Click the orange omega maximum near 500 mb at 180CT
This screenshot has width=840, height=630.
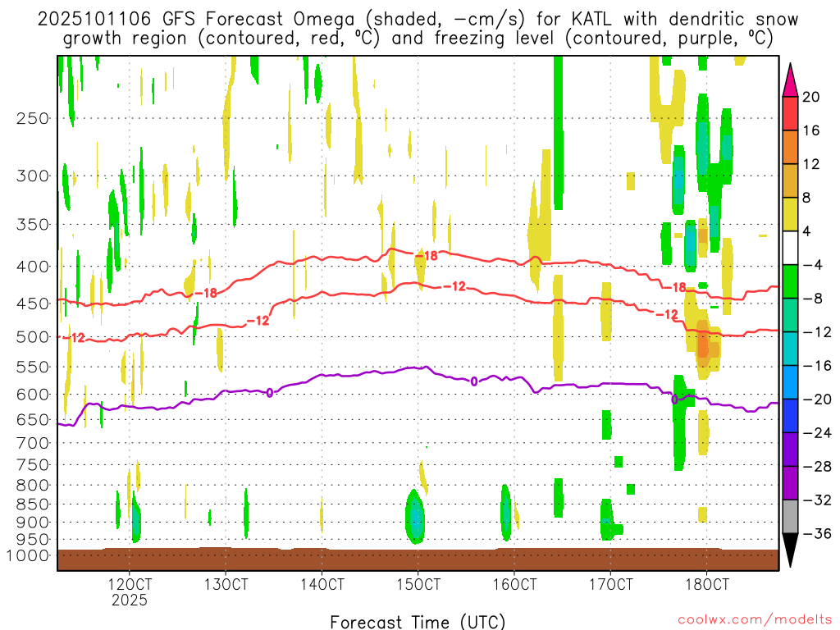coord(703,345)
